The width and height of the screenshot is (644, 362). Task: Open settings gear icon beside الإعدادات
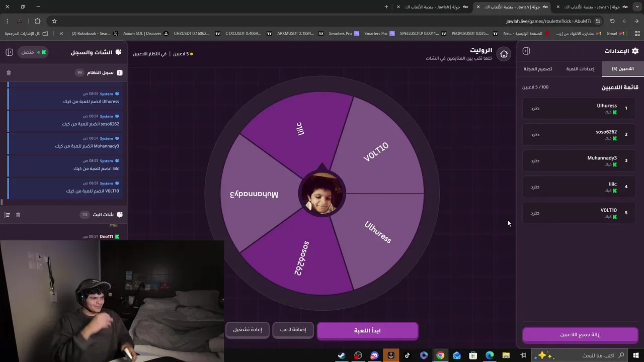(635, 51)
